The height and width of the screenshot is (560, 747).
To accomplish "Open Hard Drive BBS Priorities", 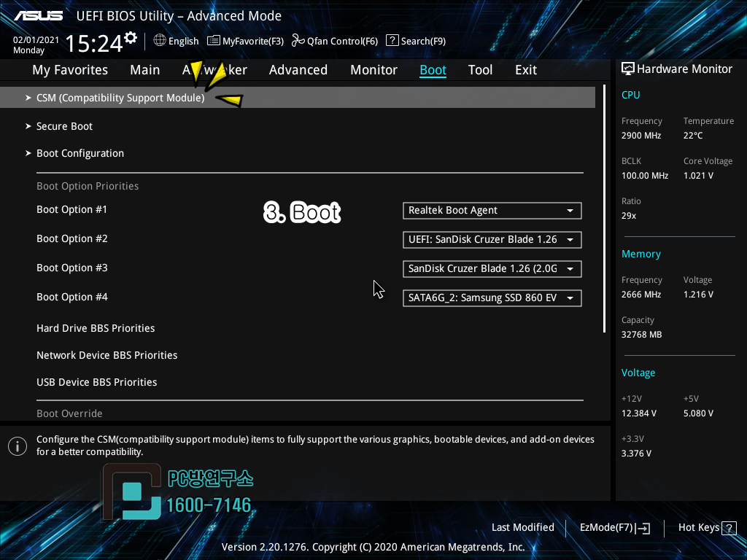I will [96, 328].
